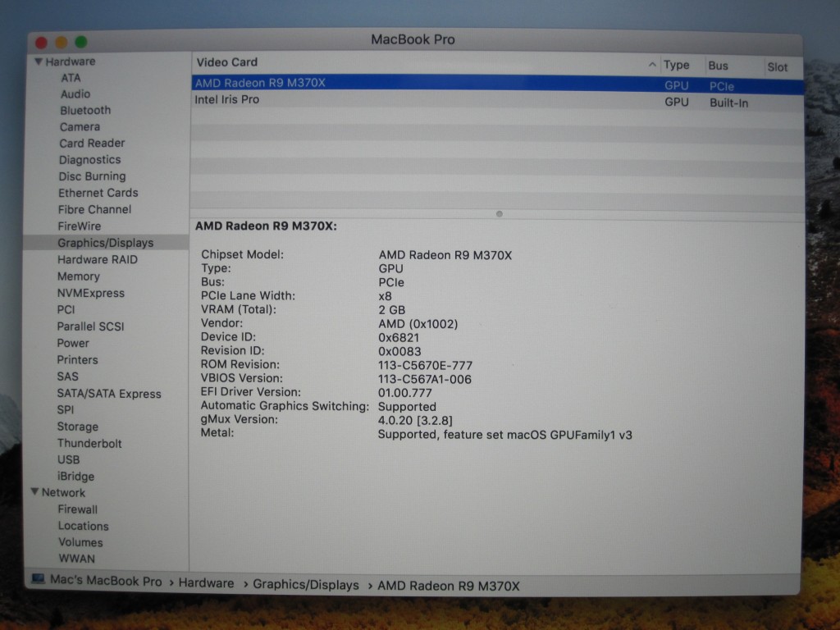Select Printers in the sidebar
Screen dimensions: 840x630
tap(77, 359)
